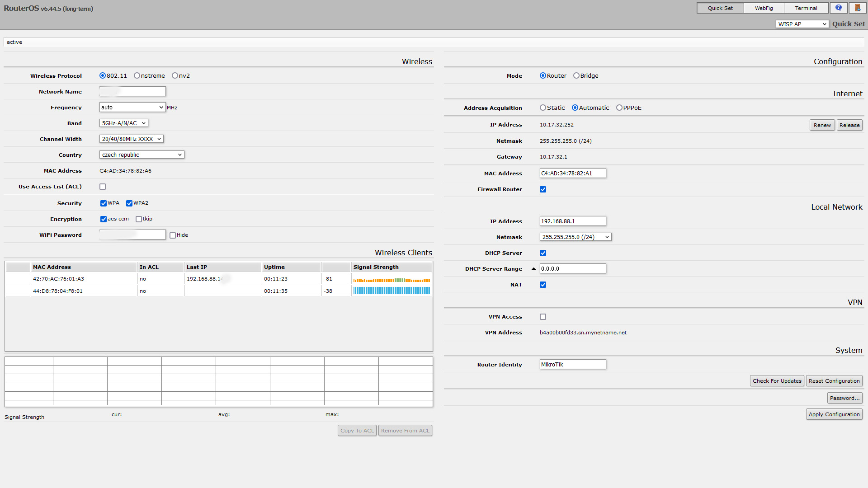Switch to the WebFig tab
This screenshot has height=488, width=868.
[764, 8]
